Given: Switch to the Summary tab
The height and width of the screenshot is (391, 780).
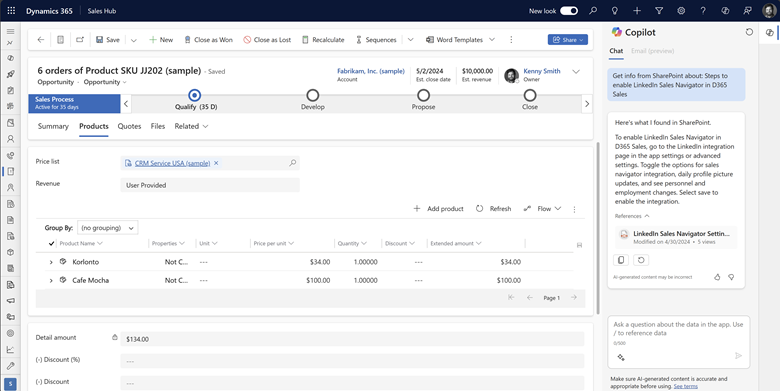Looking at the screenshot, I should coord(53,126).
